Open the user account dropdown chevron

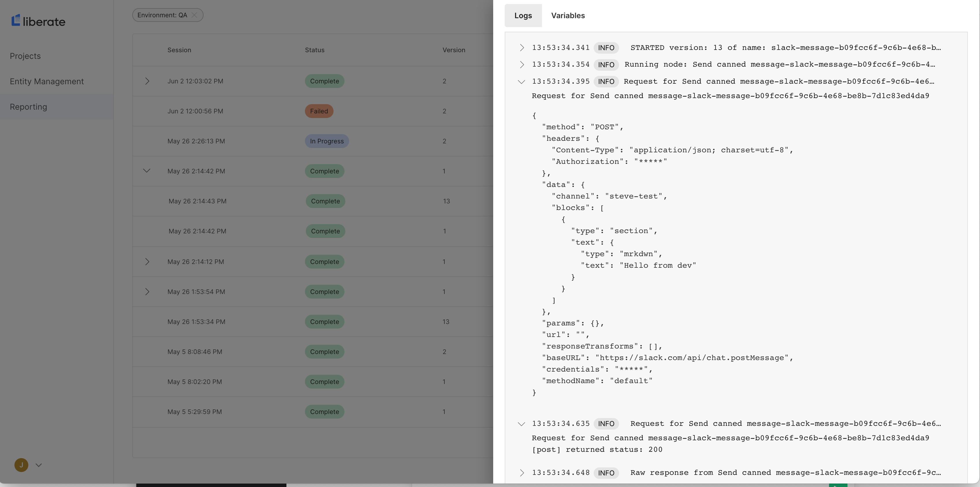pos(38,464)
